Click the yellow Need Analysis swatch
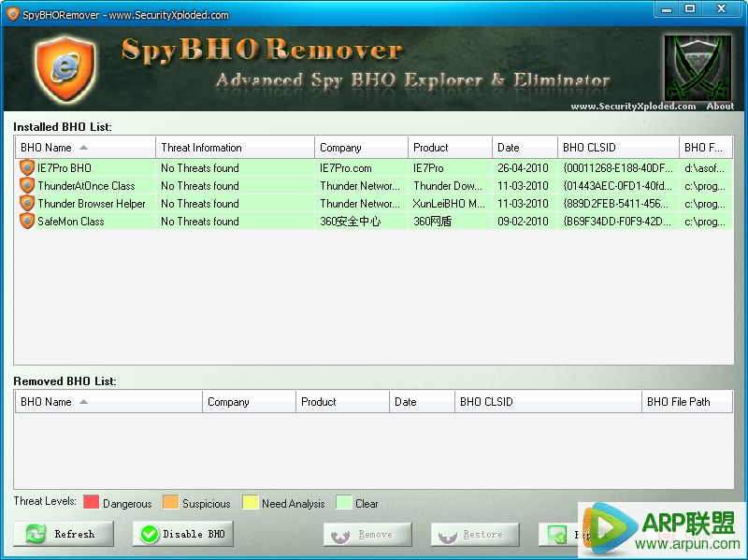This screenshot has height=560, width=748. pos(250,502)
